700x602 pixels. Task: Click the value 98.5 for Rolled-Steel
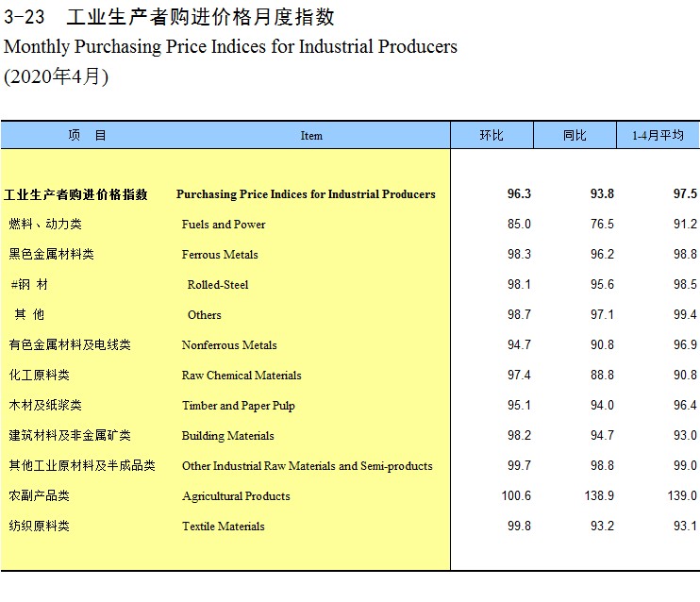pyautogui.click(x=685, y=284)
